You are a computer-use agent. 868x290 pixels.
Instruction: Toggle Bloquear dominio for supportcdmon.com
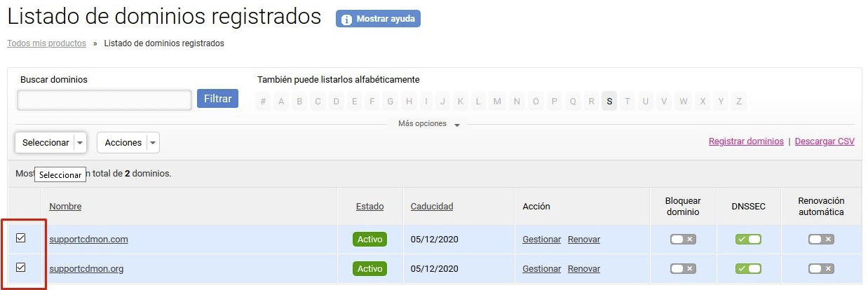[x=683, y=240]
